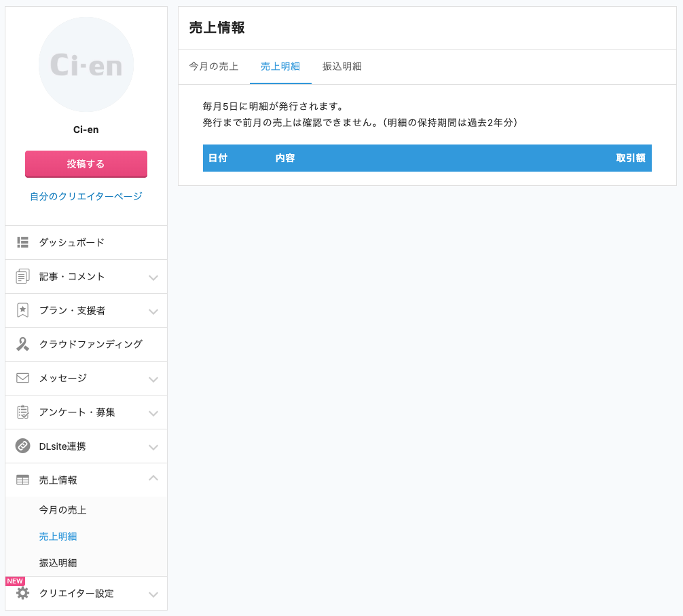Click the アンケート・募集 clipboard icon
The width and height of the screenshot is (683, 616).
tap(22, 412)
